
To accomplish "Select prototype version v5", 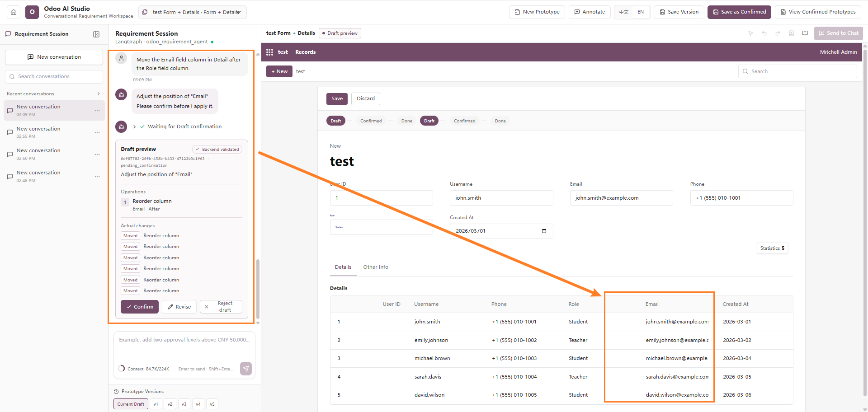I will (x=212, y=404).
